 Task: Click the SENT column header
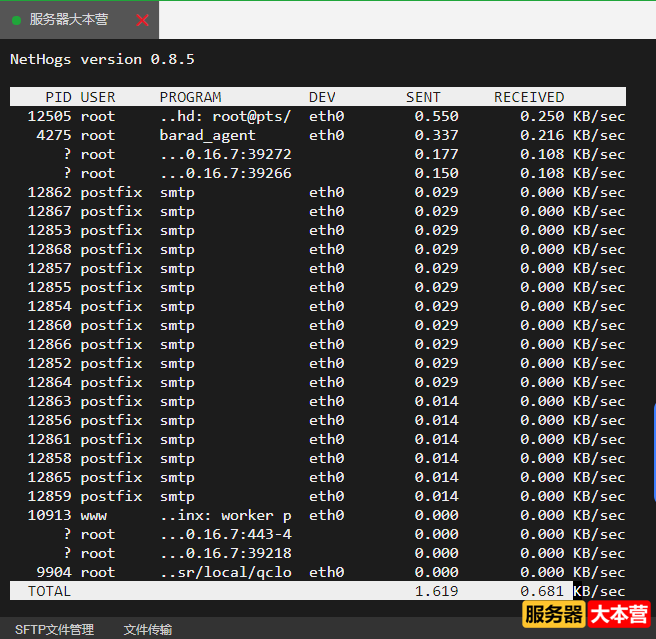pos(423,97)
